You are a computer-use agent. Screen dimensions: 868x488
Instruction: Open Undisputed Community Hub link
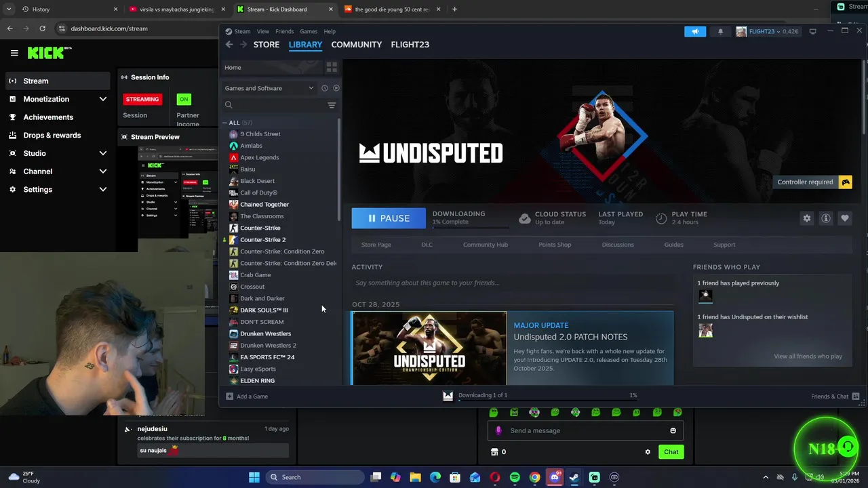coord(486,245)
